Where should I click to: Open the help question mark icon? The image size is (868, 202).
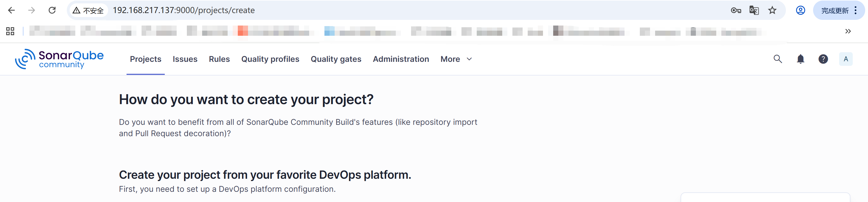click(823, 59)
